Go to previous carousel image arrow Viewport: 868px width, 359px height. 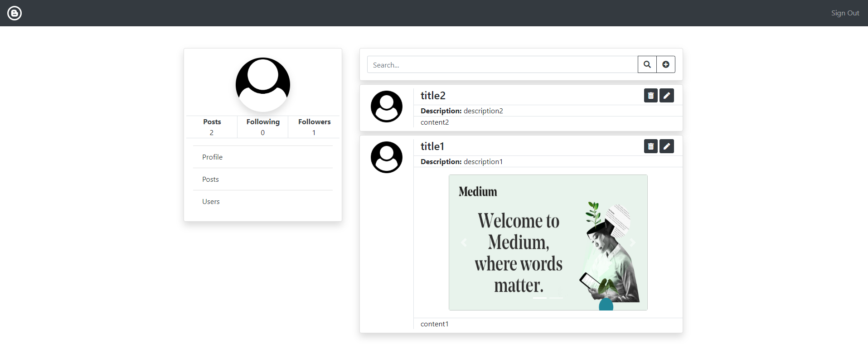[x=464, y=243]
